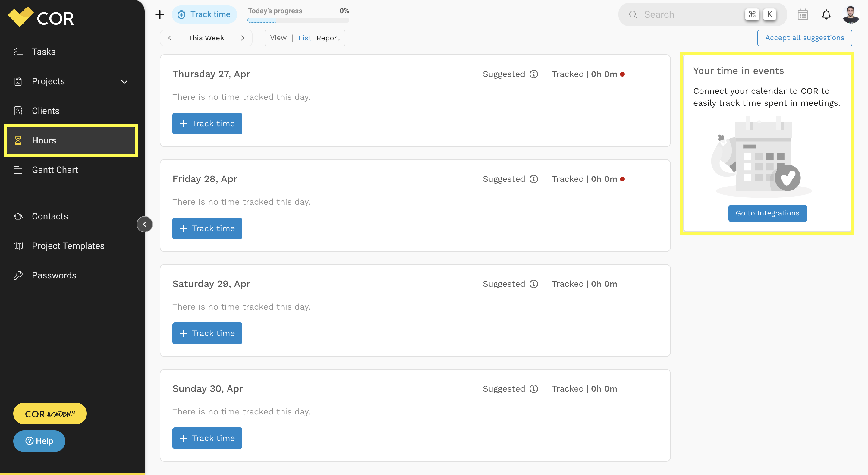Click Accept all suggestions
The image size is (868, 475).
click(805, 38)
